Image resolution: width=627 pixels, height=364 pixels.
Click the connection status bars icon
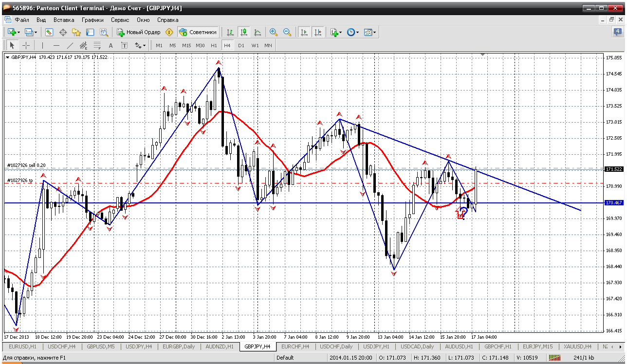[554, 358]
